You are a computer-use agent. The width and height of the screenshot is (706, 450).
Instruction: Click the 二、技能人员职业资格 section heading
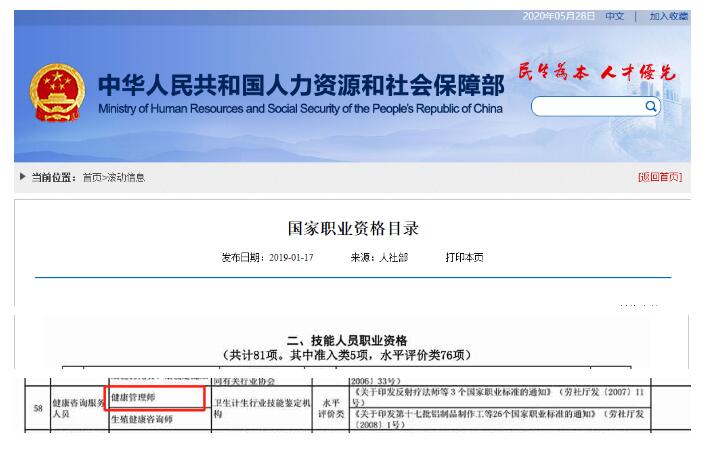[346, 341]
